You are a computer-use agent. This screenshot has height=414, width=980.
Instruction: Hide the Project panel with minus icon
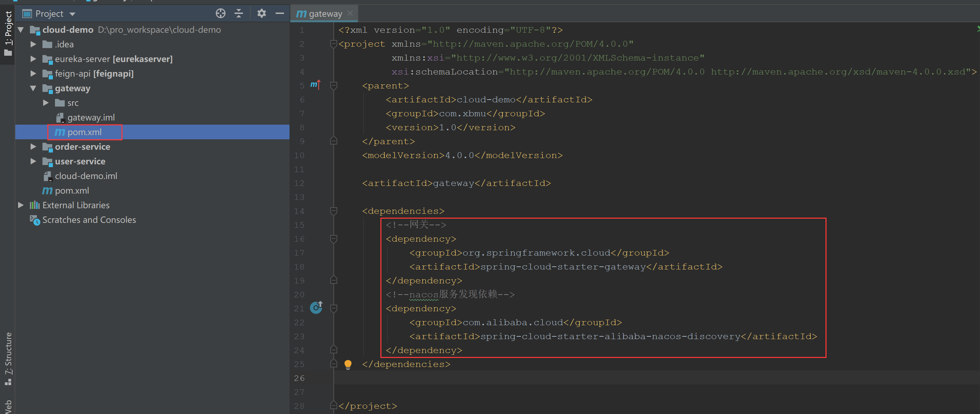pos(279,14)
